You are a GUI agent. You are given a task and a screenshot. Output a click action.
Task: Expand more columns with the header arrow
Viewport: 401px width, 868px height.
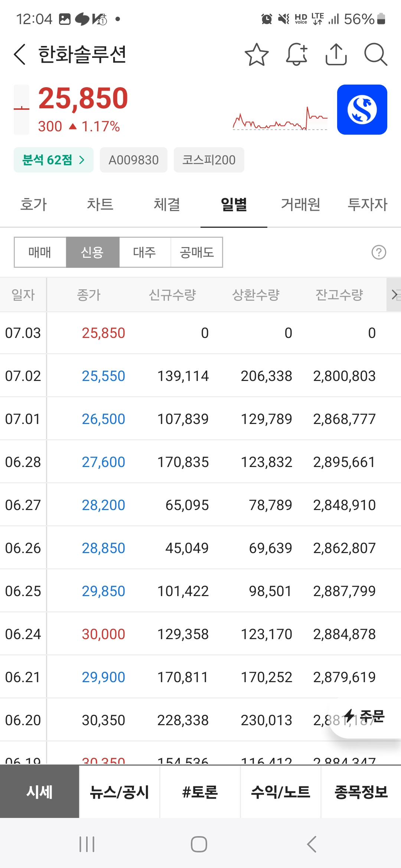[394, 295]
